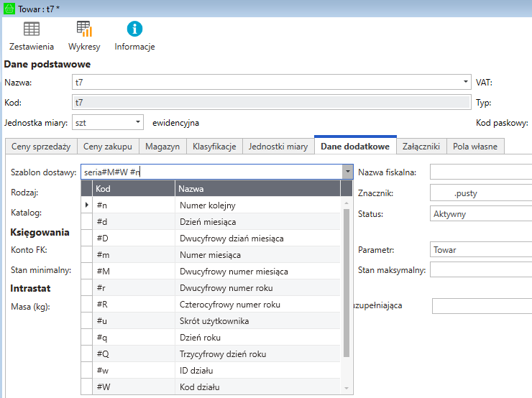Switch to the Ceny sprzedaży tab
Screen dimensions: 532x398
[x=40, y=147]
